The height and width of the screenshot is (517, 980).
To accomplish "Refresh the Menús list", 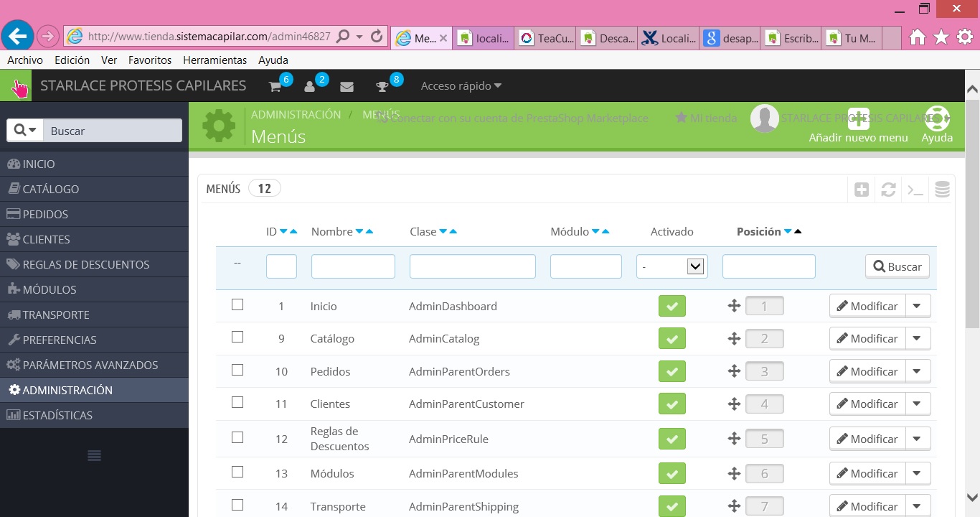I will pos(888,190).
